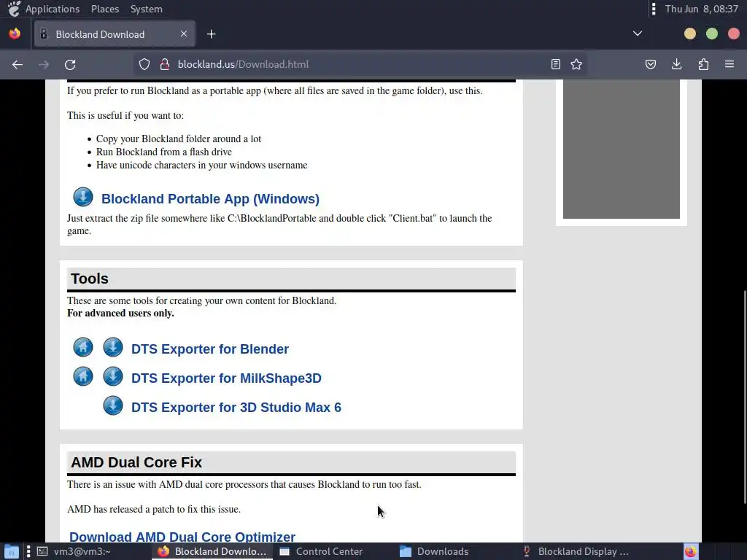Bookmark this page with star icon
This screenshot has height=560, width=747.
(576, 64)
